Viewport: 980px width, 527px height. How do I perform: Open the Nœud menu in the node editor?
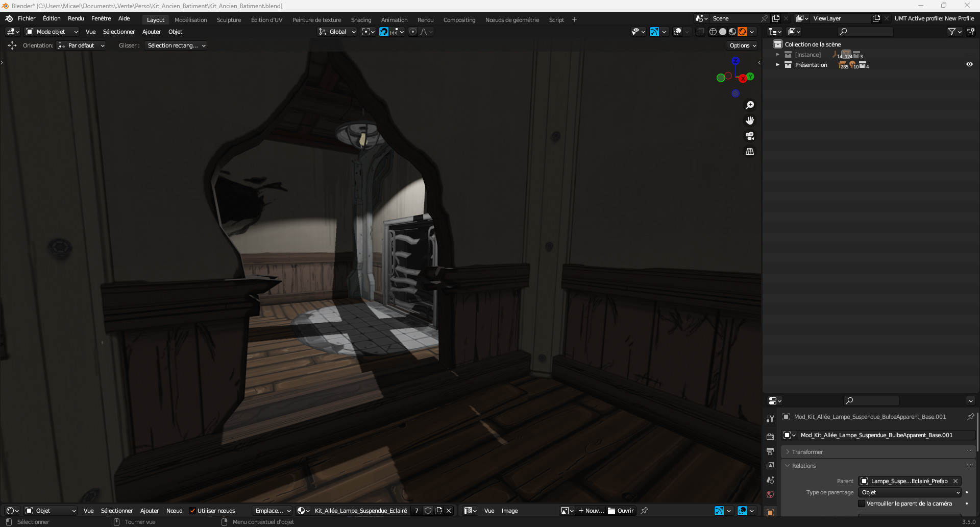174,511
